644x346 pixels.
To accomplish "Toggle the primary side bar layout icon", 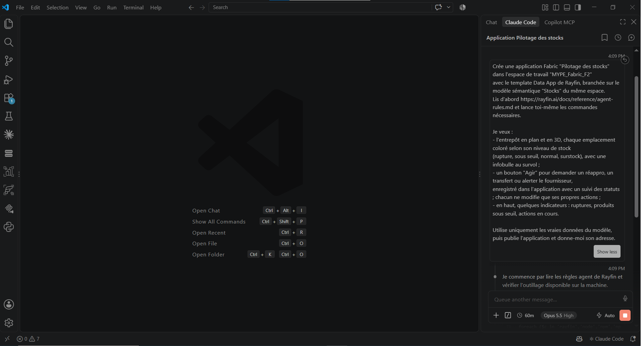I will pyautogui.click(x=556, y=7).
